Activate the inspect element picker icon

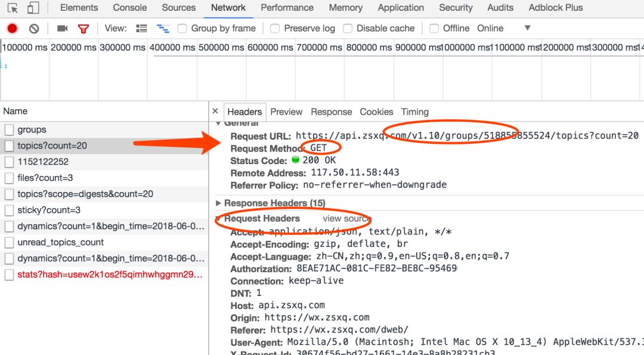click(x=13, y=8)
